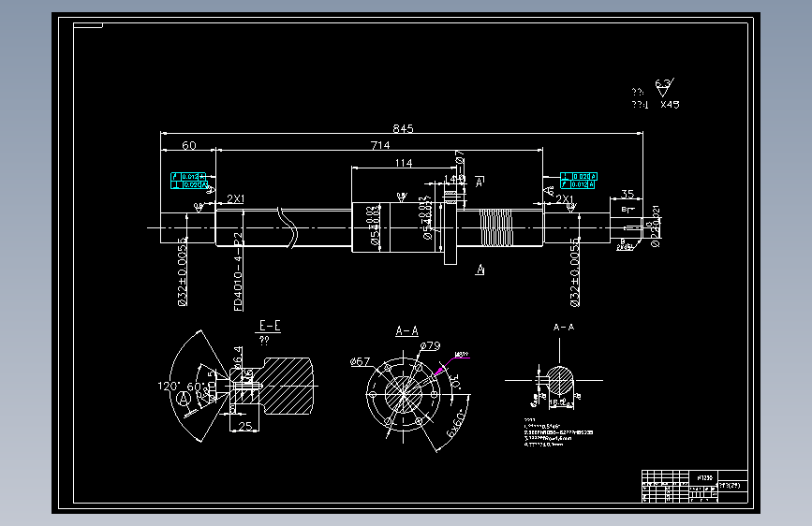Select the Ø6.4 label in the E-E view
This screenshot has height=526, width=812.
point(238,357)
